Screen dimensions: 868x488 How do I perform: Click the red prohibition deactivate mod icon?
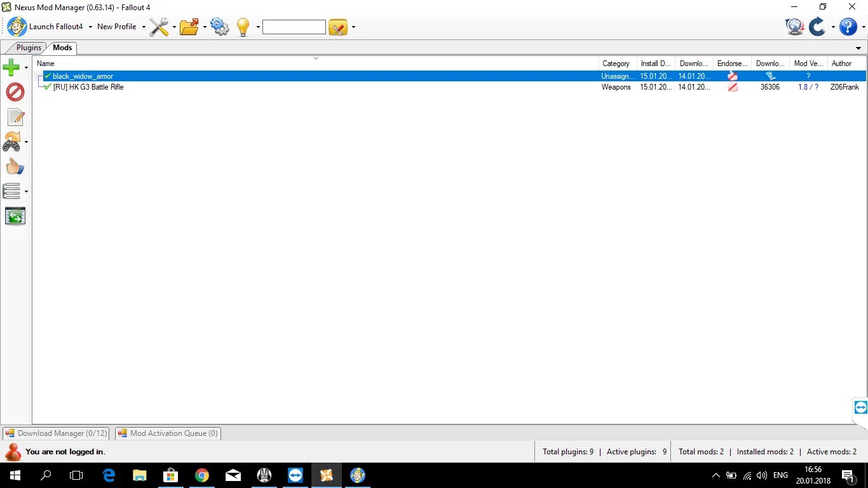pos(15,92)
